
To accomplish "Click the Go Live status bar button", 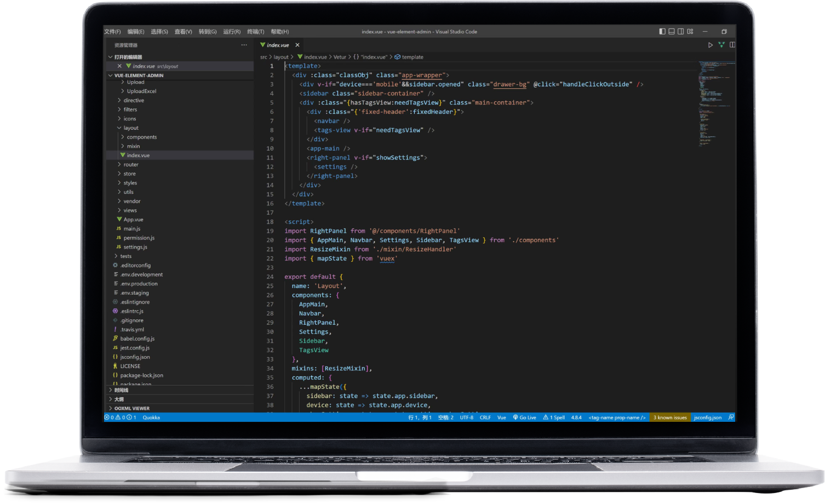I will (x=524, y=417).
